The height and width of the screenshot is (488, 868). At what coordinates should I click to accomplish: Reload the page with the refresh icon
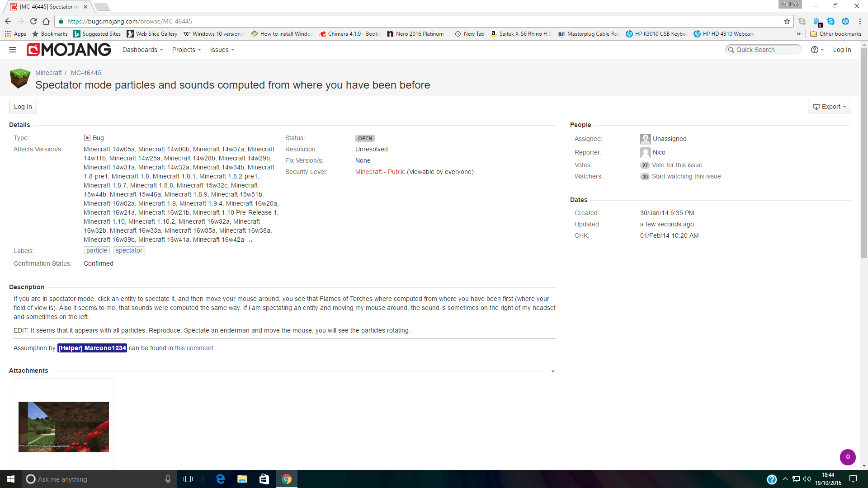(x=33, y=21)
